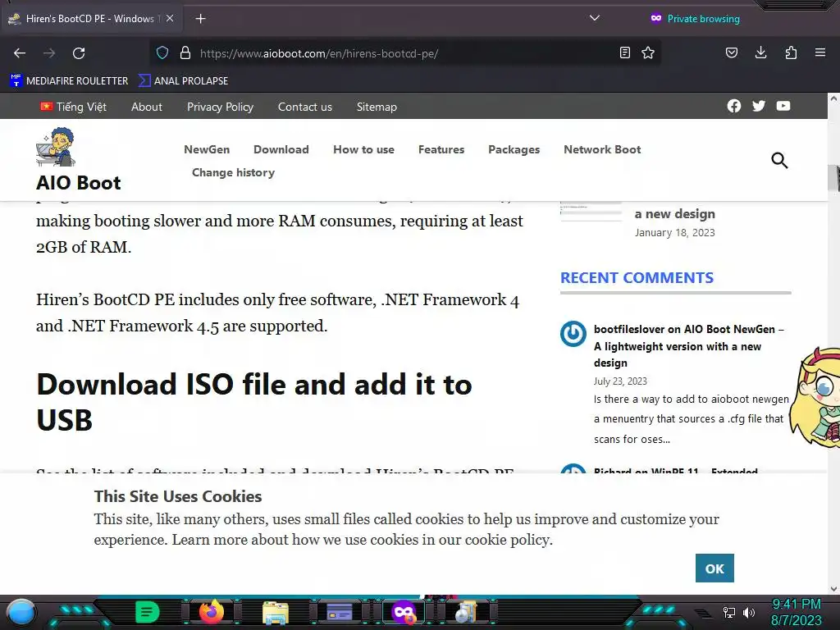Click the page's vertical scrollbar
840x630 pixels.
[833, 177]
